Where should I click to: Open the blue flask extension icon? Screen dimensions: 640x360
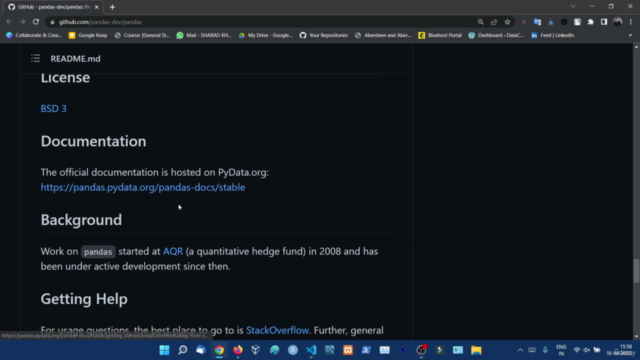click(551, 22)
